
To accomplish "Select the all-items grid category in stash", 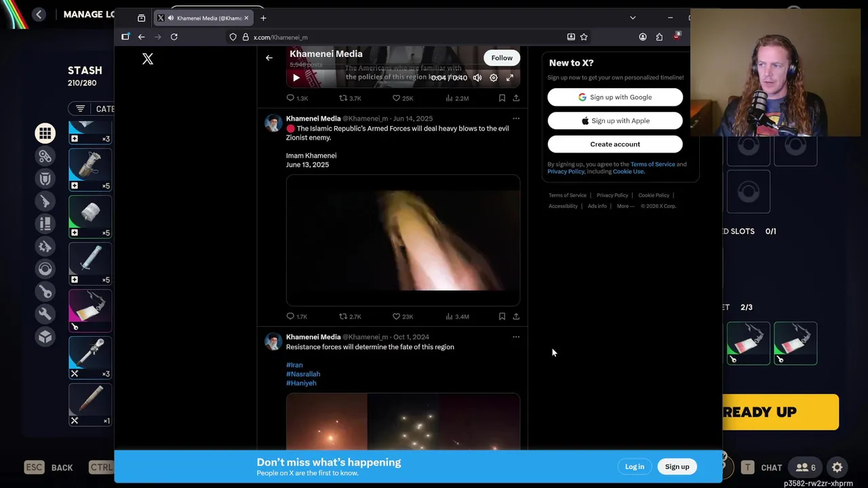I will [x=45, y=134].
